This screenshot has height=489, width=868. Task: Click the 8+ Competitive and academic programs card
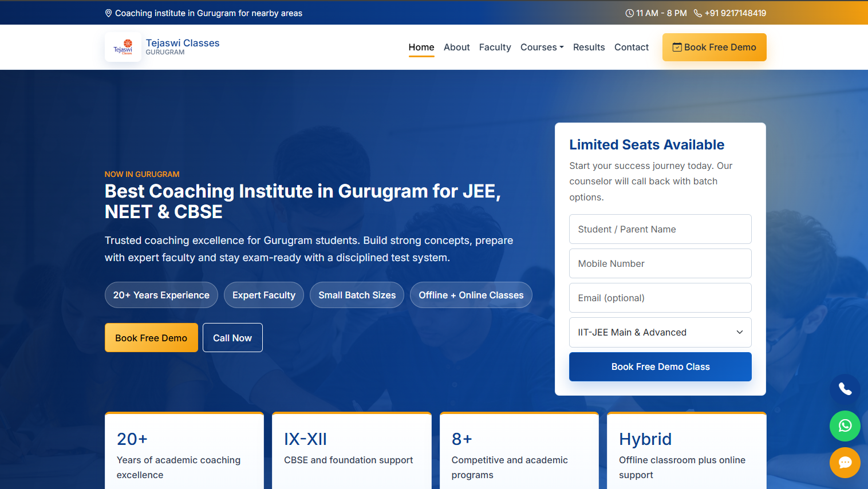pyautogui.click(x=519, y=451)
